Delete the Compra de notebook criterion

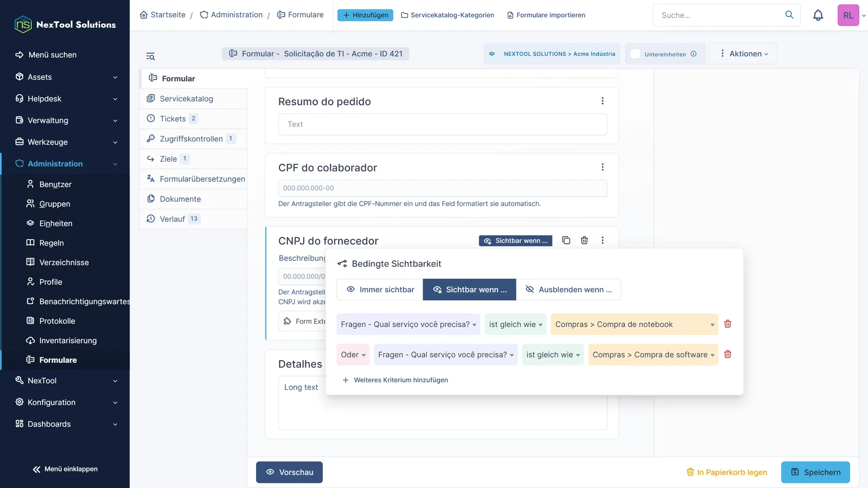(x=728, y=324)
